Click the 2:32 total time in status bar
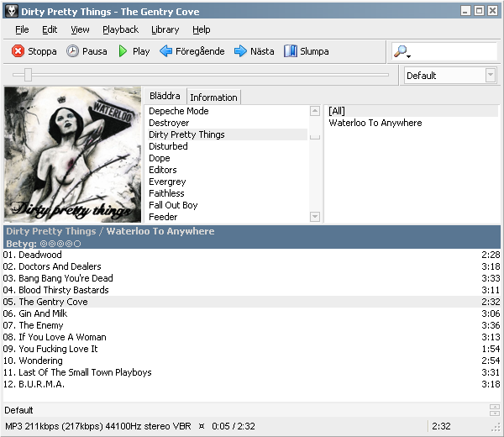504x437 pixels. click(x=441, y=426)
